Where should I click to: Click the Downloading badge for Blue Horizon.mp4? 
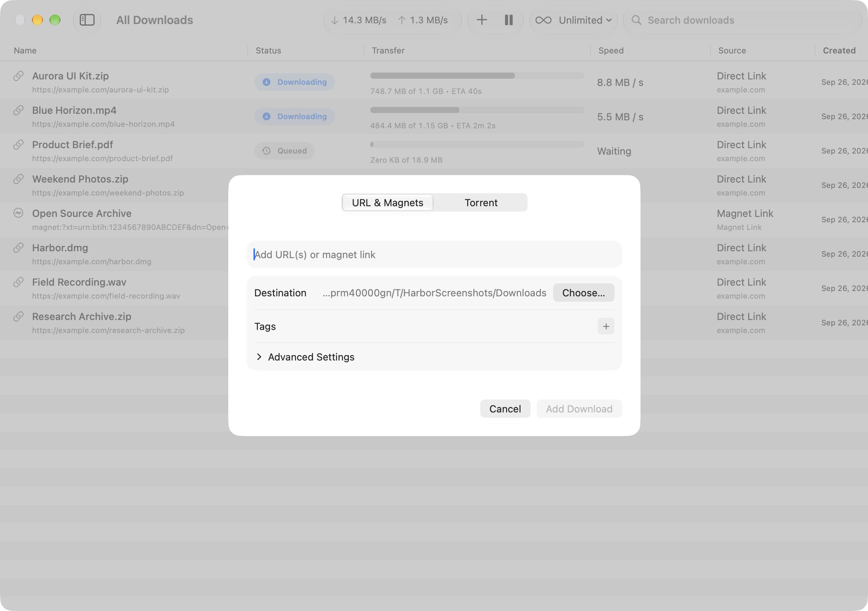point(295,116)
